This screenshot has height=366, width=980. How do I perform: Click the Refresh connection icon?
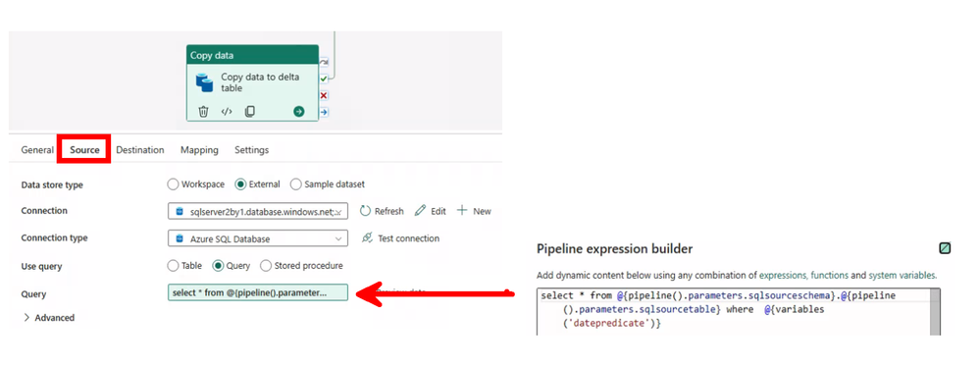366,211
